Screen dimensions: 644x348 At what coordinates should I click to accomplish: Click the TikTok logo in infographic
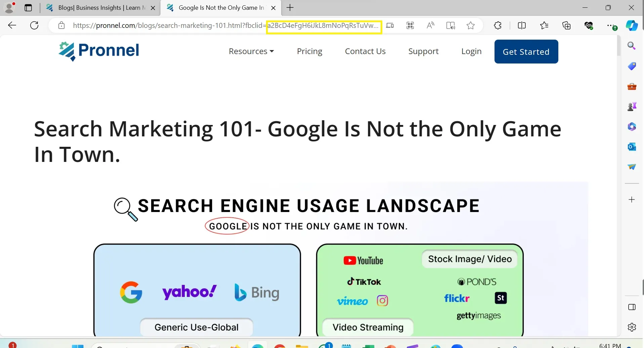pyautogui.click(x=364, y=281)
